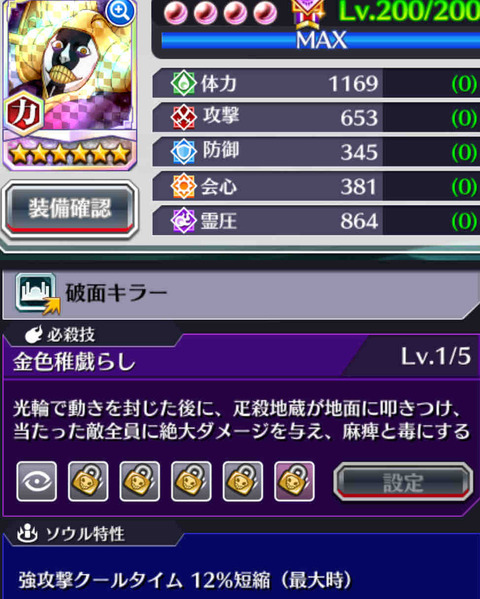Tap the magnifier zoom icon on character portrait

pos(120,11)
